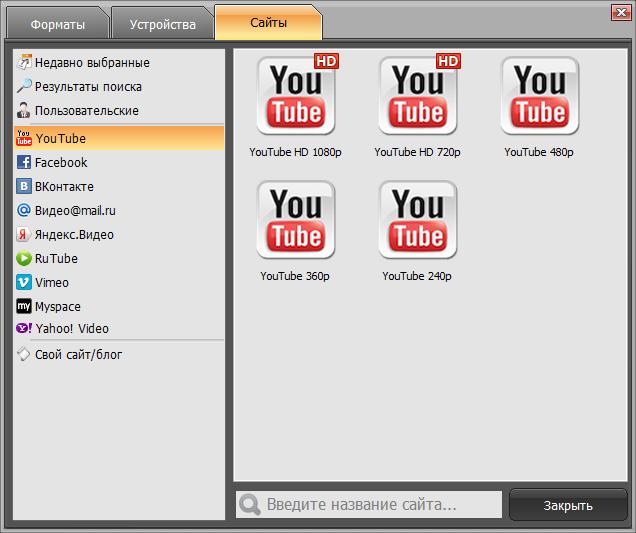
Task: Click the YouTube HD 1080p label text
Action: [x=295, y=152]
